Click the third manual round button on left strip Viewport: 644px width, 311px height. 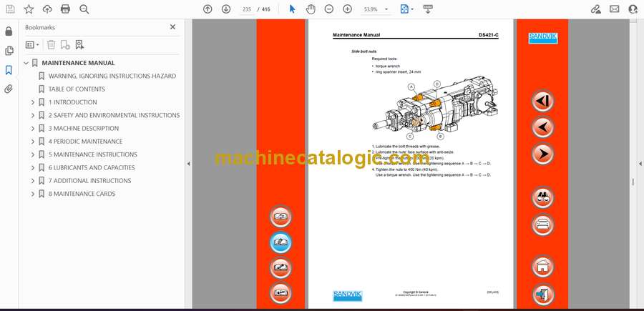280,268
